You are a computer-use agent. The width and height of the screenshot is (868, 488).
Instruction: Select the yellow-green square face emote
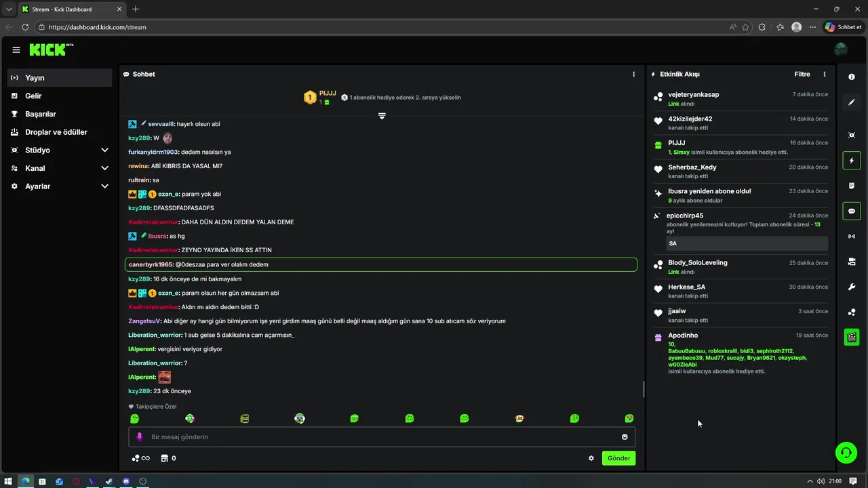tap(245, 419)
